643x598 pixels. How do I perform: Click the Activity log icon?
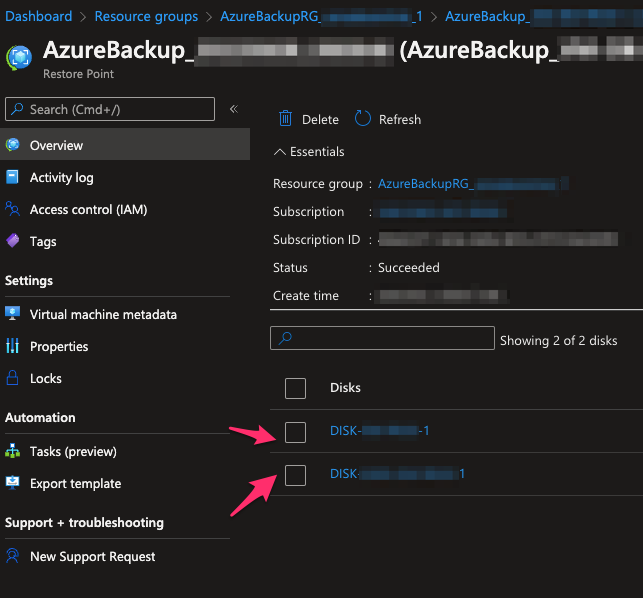coord(12,177)
